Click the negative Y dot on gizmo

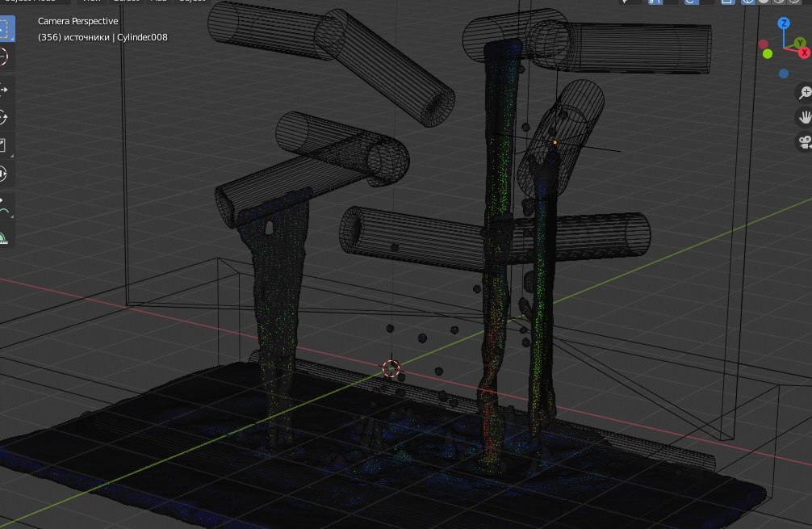tap(768, 53)
